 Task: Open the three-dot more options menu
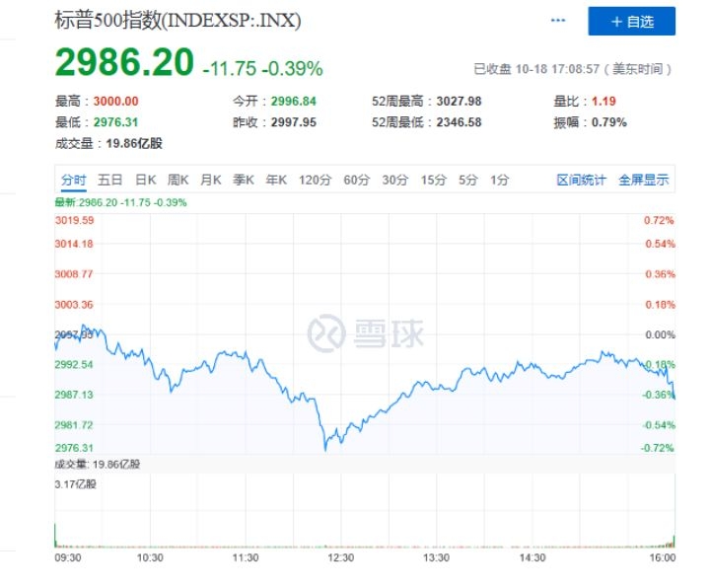tap(559, 21)
